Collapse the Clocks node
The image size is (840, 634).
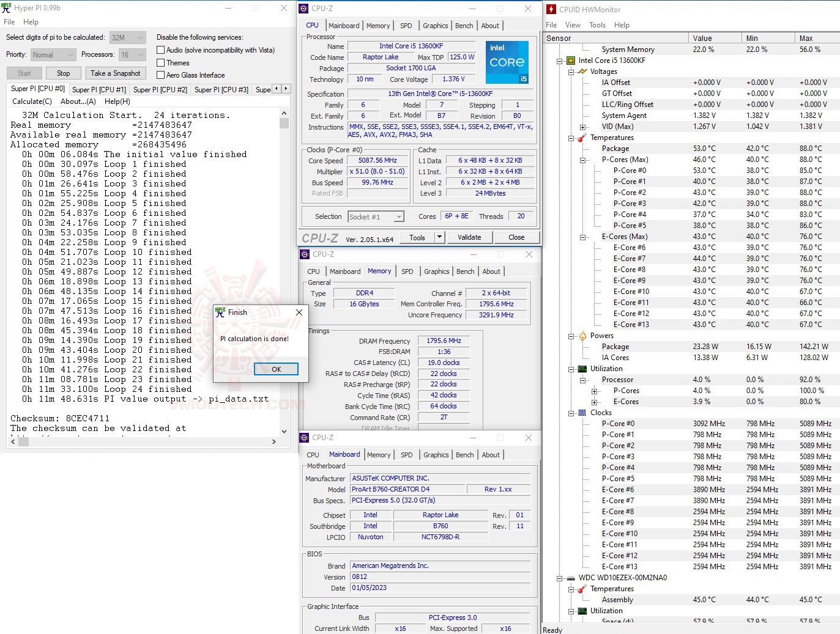click(x=571, y=413)
